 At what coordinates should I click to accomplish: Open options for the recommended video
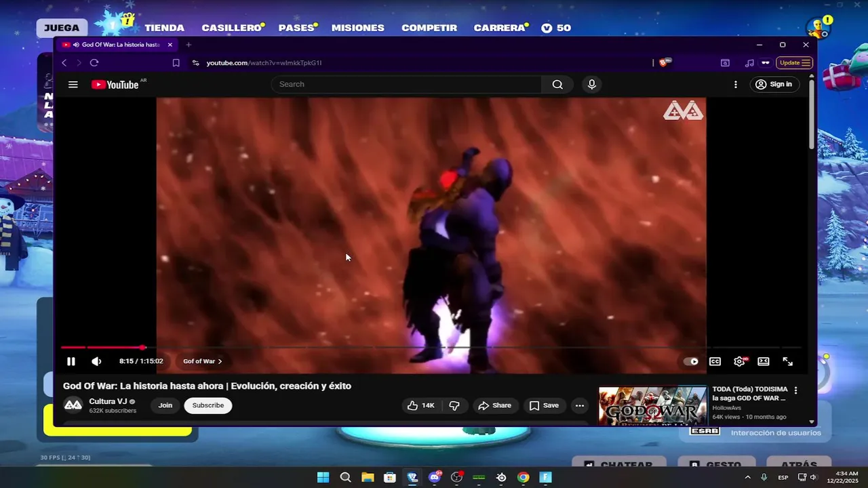pyautogui.click(x=795, y=390)
